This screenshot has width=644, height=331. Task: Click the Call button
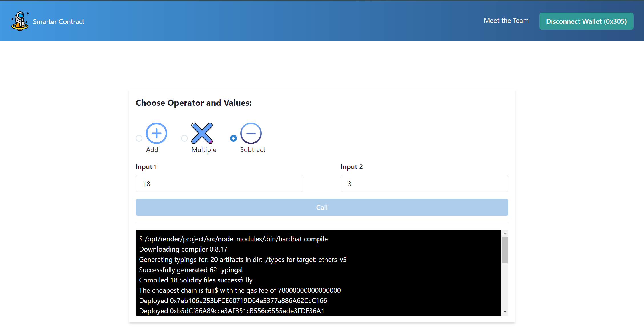[x=322, y=207]
